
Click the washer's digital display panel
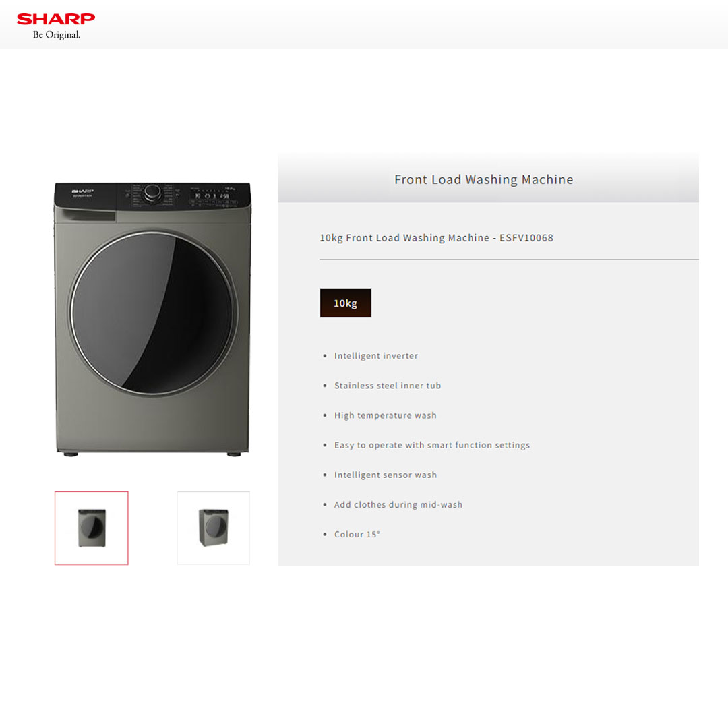pos(214,197)
